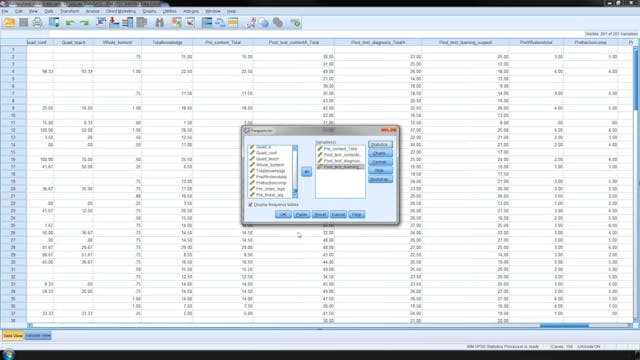The image size is (640, 360).
Task: Select highlighted Post_test_learning variable in Variable(s) list
Action: tap(340, 167)
